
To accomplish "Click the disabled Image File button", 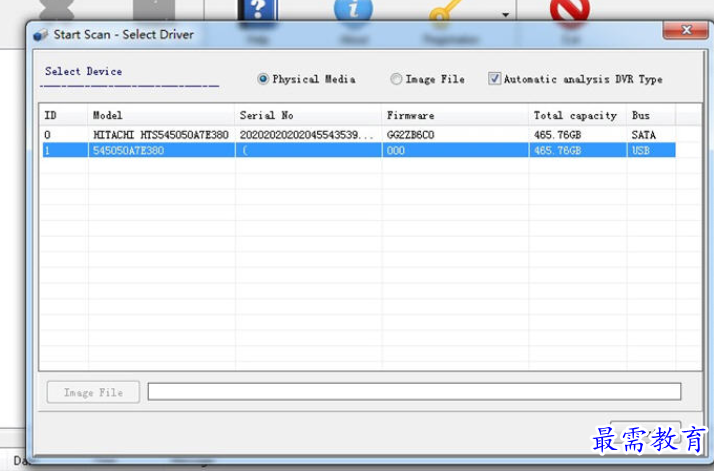I will pos(93,392).
